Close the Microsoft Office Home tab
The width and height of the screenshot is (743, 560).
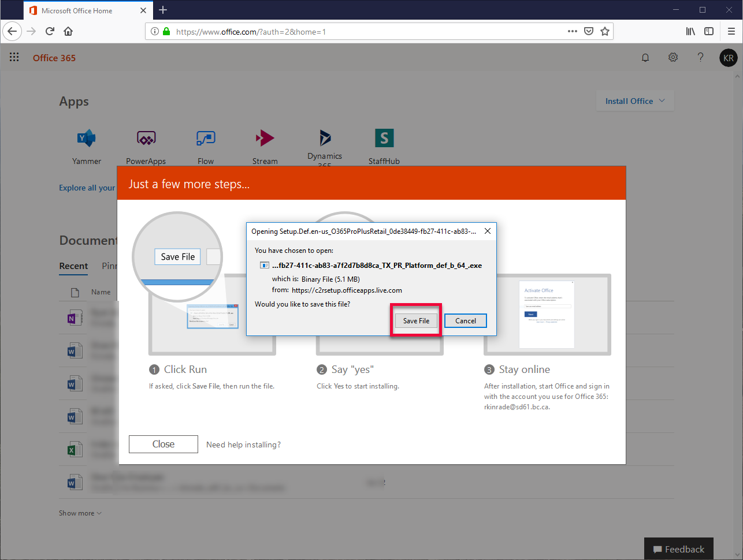pos(143,10)
